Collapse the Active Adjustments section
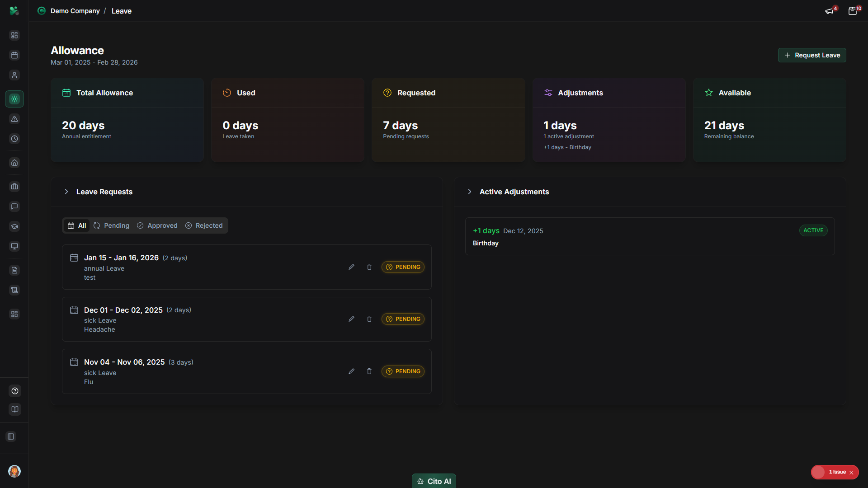Image resolution: width=868 pixels, height=488 pixels. coord(470,192)
